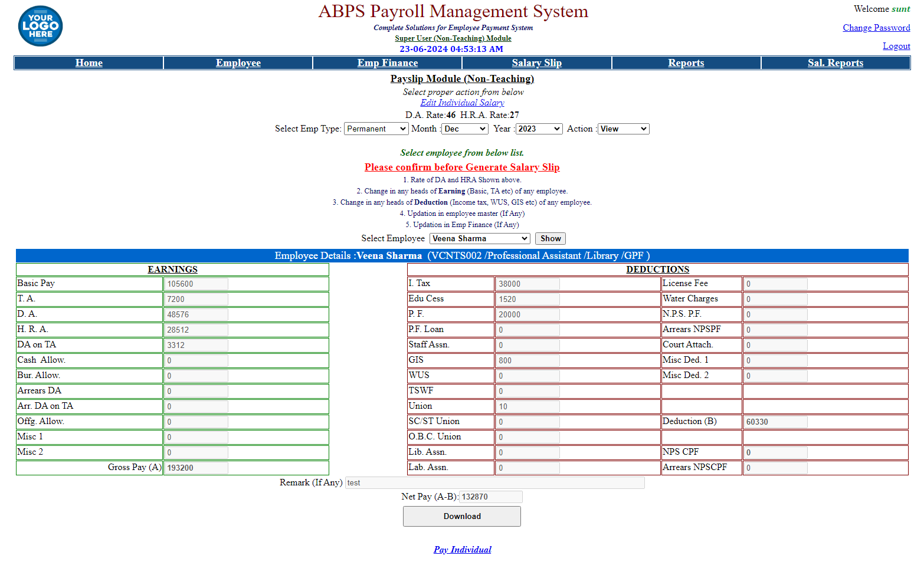Click the Employee Details Veena Sharma header
924x565 pixels.
(x=462, y=255)
